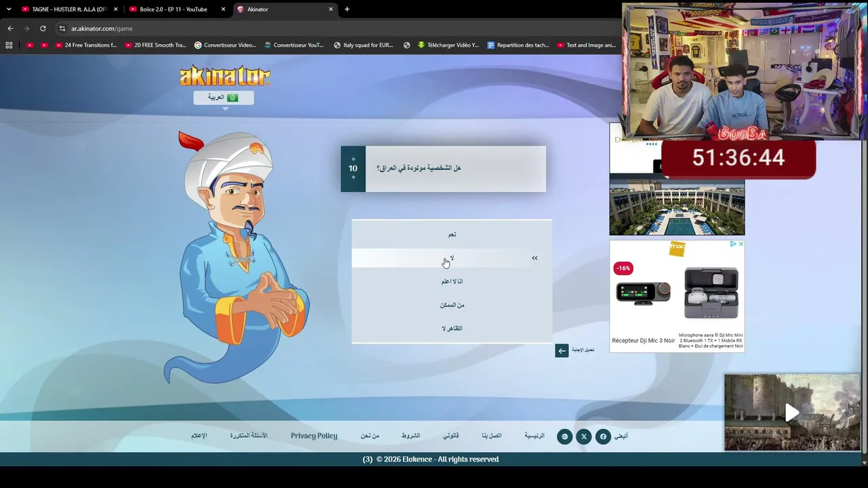Open second YouTube bookmark icon
Image resolution: width=868 pixels, height=488 pixels.
pyautogui.click(x=44, y=45)
